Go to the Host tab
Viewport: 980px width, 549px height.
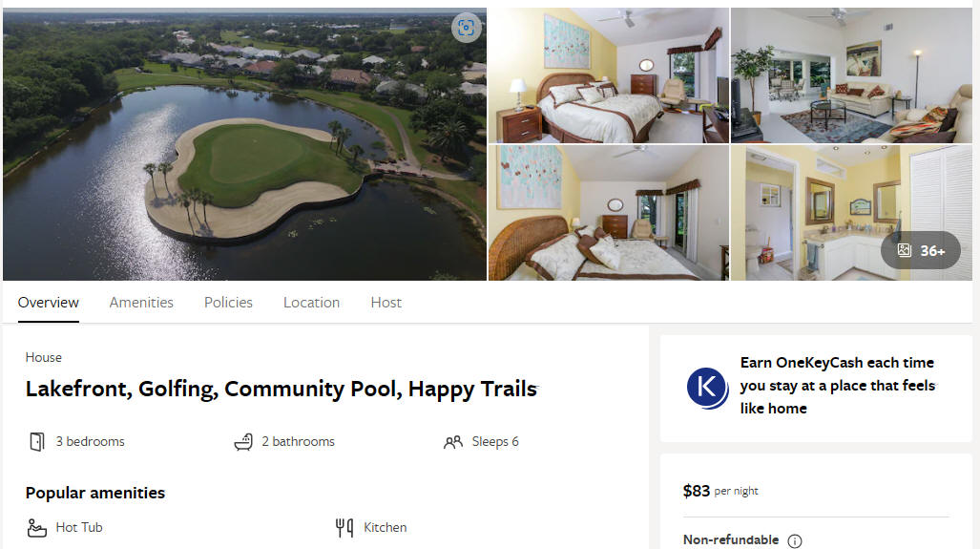click(386, 303)
